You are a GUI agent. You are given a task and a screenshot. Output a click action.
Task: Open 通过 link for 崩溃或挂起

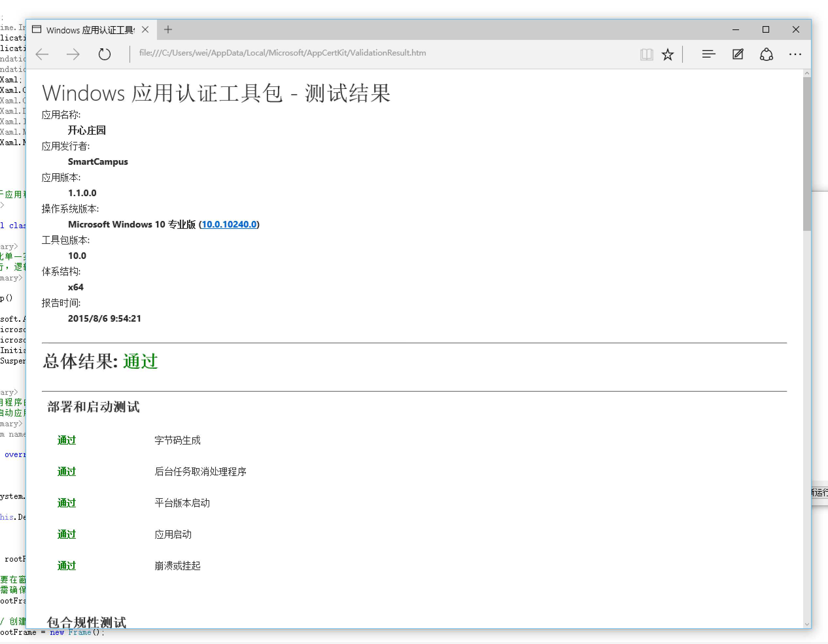click(x=67, y=566)
